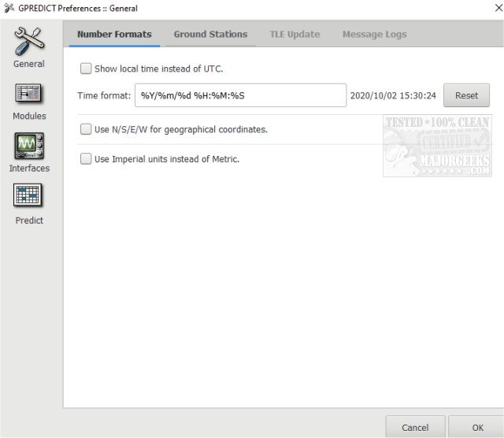Click inside the Time format input field
Image resolution: width=504 pixels, height=438 pixels.
[x=240, y=95]
